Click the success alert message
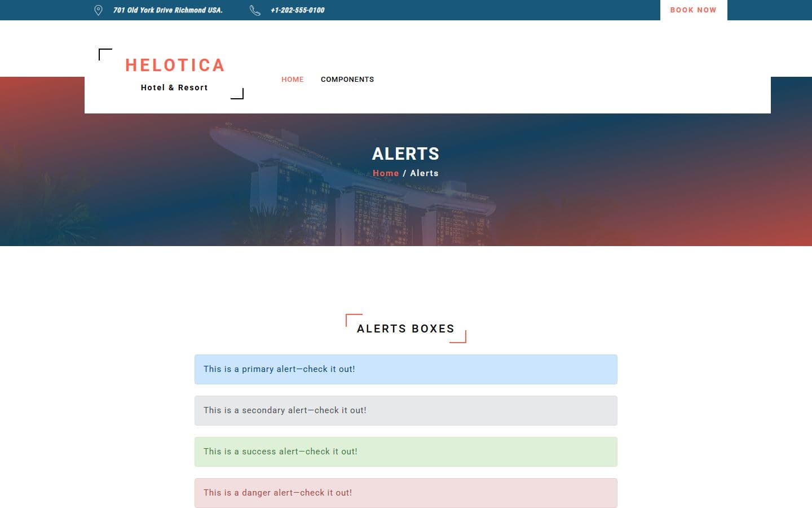Viewport: 812px width, 508px height. click(406, 452)
